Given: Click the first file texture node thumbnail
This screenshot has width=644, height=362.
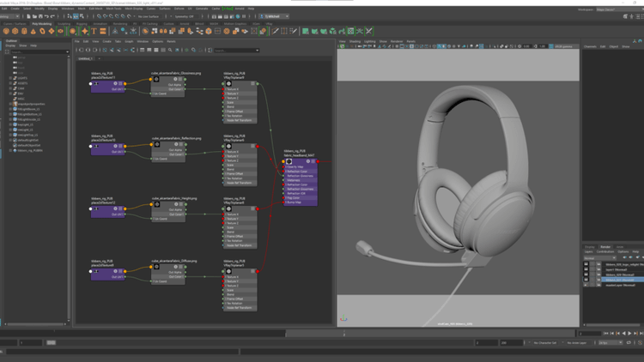Looking at the screenshot, I should coord(156,80).
